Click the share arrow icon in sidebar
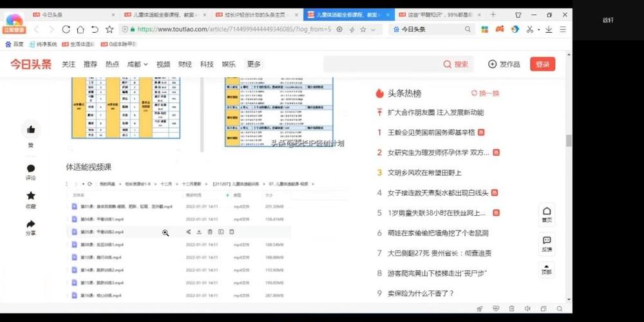The image size is (644, 322). [x=31, y=224]
